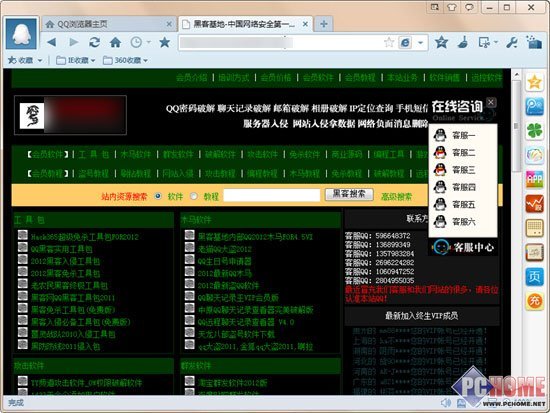
Task: Click the IE engine mode icon
Action: point(405,43)
